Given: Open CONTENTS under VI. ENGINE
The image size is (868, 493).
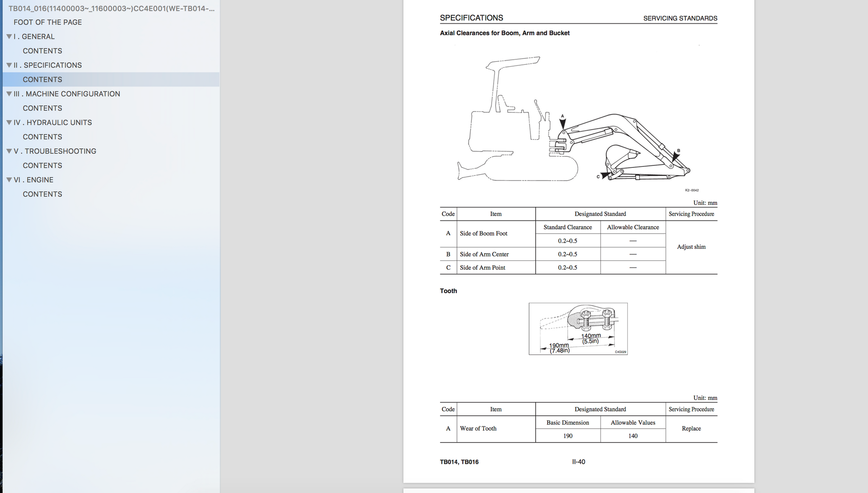Looking at the screenshot, I should [42, 194].
